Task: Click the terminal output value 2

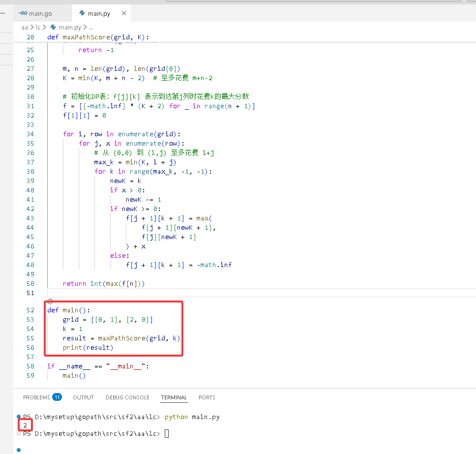Action: tap(25, 425)
